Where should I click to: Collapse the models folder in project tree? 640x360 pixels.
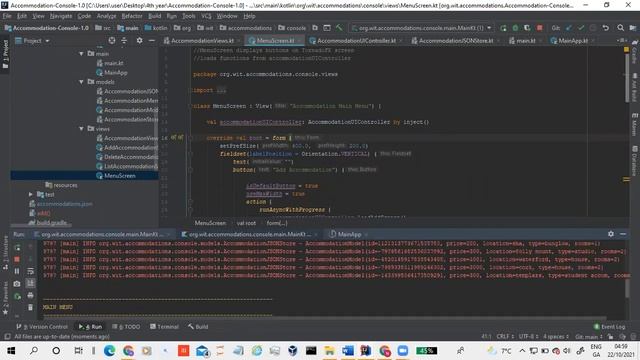pos(81,82)
